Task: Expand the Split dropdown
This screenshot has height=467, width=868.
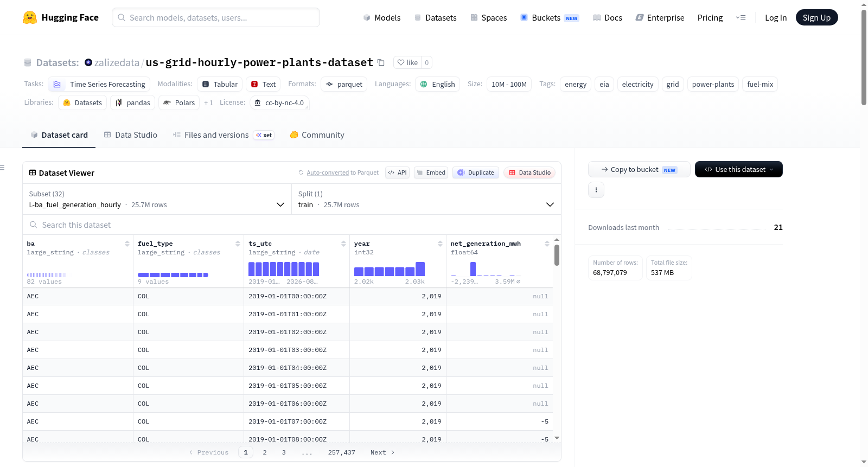Action: (x=426, y=199)
